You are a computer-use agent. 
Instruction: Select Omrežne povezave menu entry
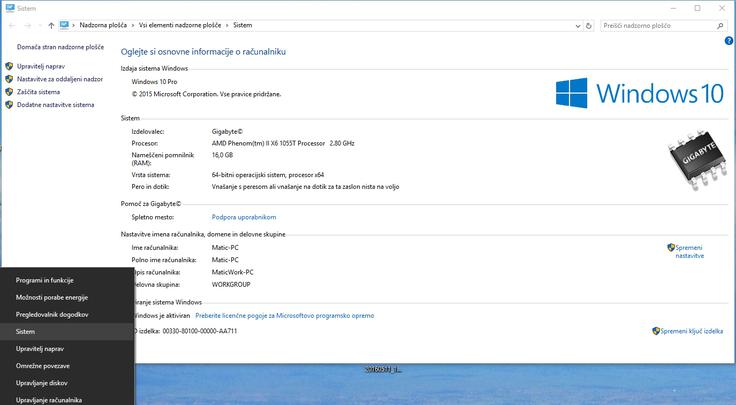[x=67, y=366]
